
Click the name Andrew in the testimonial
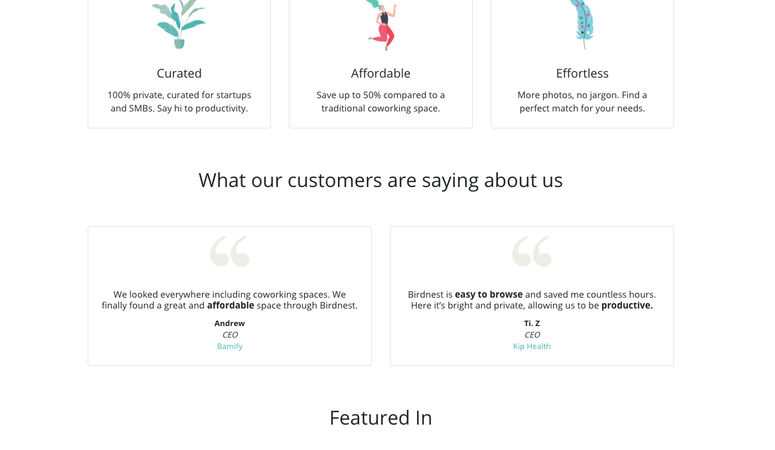coord(230,323)
